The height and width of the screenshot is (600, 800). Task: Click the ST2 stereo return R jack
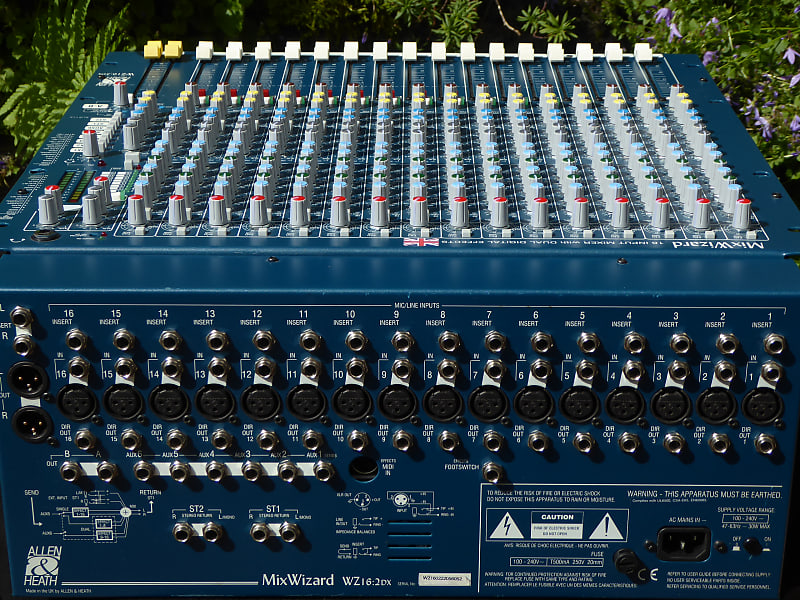click(182, 532)
